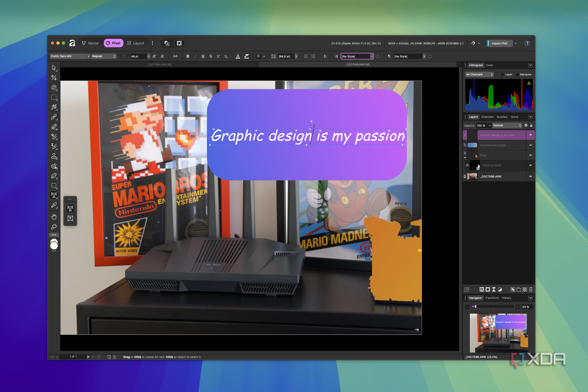Open the blend mode options gear in Layers panel
Screen dimensions: 588x392
[526, 125]
